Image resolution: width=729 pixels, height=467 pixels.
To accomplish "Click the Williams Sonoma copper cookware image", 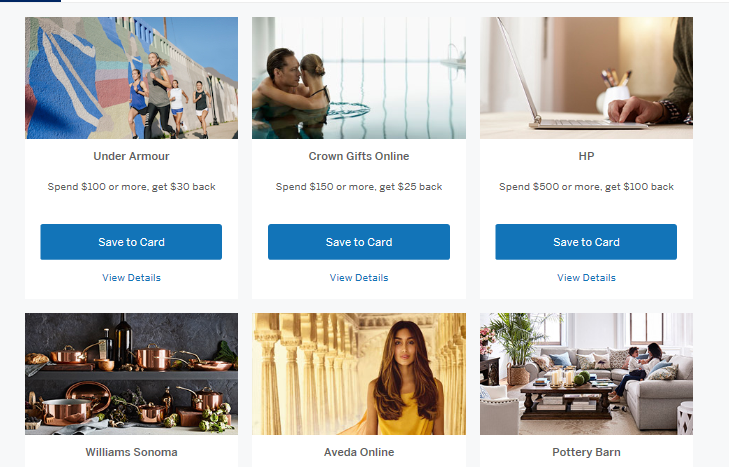I will click(132, 374).
